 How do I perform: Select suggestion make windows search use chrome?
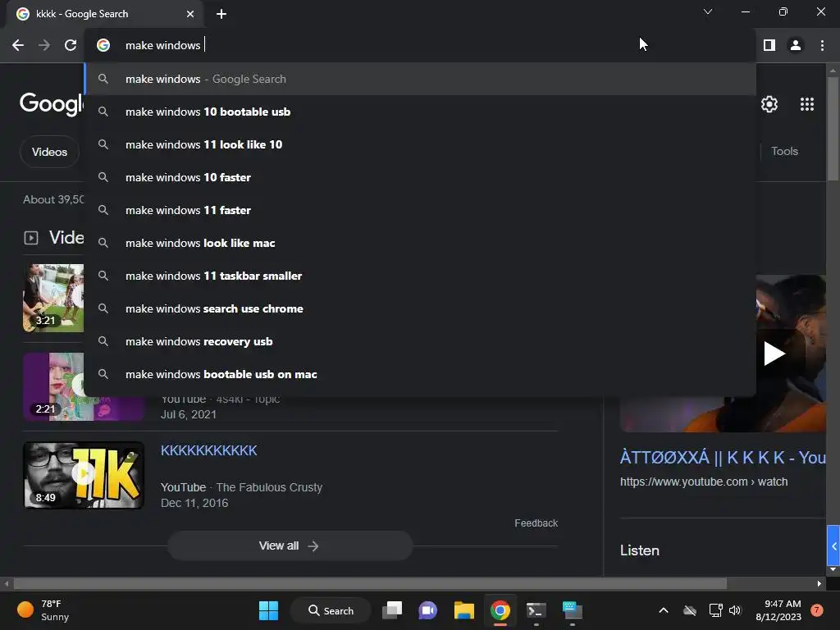click(421, 308)
